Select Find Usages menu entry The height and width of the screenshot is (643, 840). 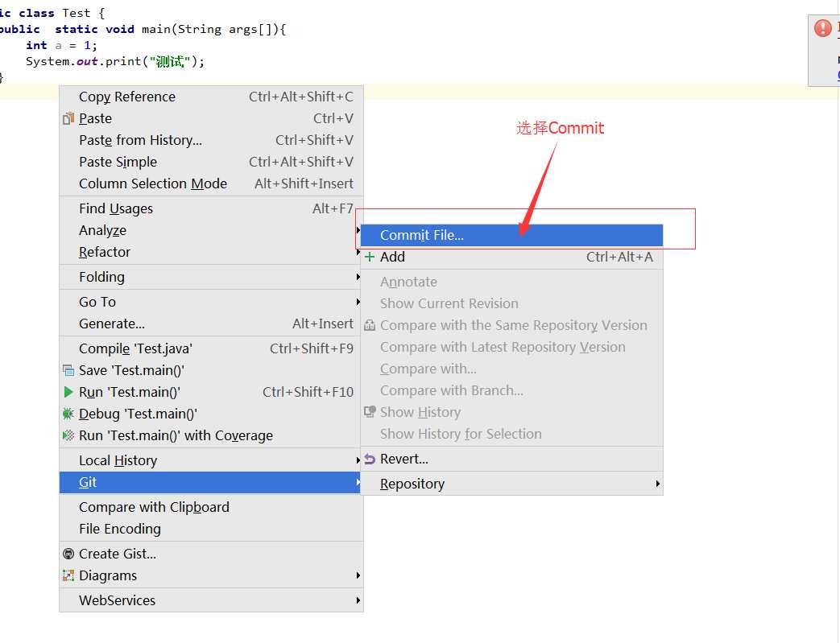[211, 208]
